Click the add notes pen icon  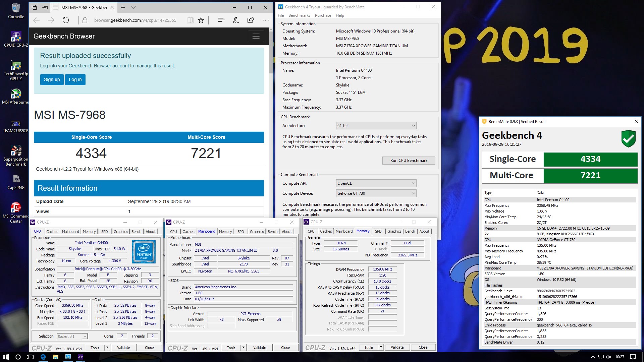[236, 20]
